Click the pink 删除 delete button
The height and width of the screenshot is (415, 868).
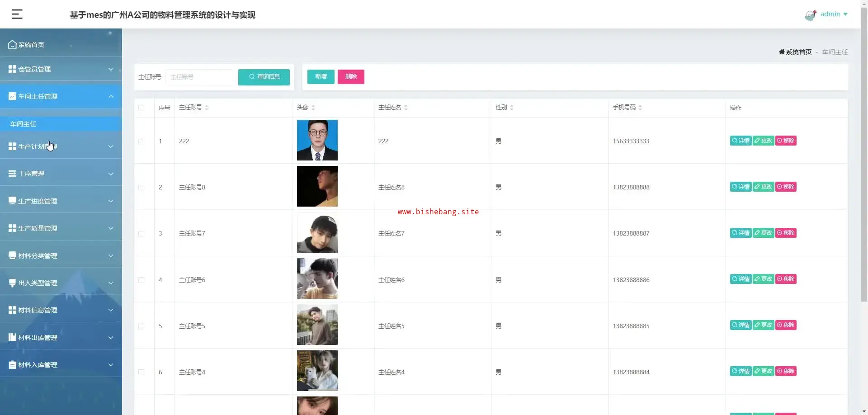point(351,77)
